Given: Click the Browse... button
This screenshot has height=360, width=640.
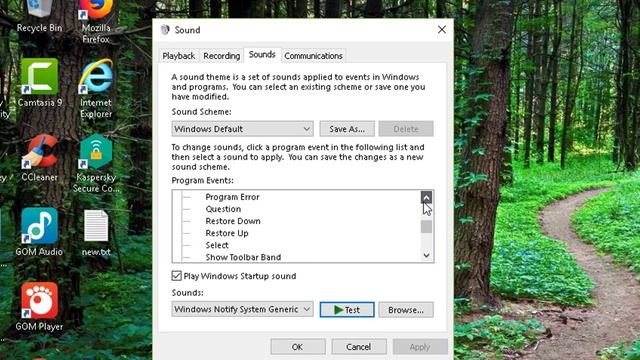Looking at the screenshot, I should click(x=406, y=310).
